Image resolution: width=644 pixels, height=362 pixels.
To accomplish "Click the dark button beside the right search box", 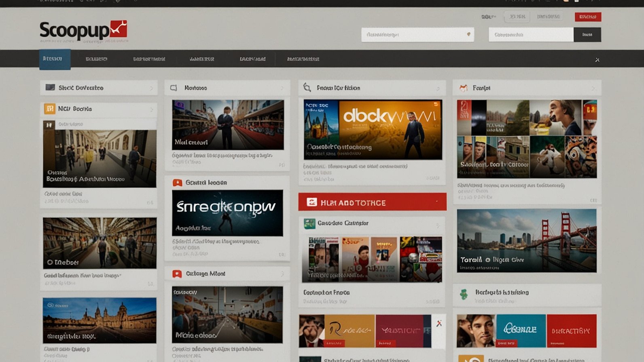I will click(x=587, y=35).
